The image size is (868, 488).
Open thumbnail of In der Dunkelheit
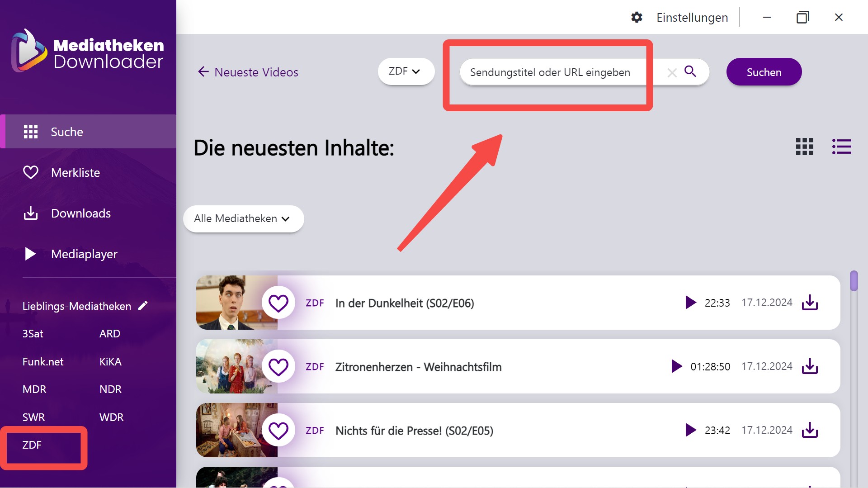236,303
